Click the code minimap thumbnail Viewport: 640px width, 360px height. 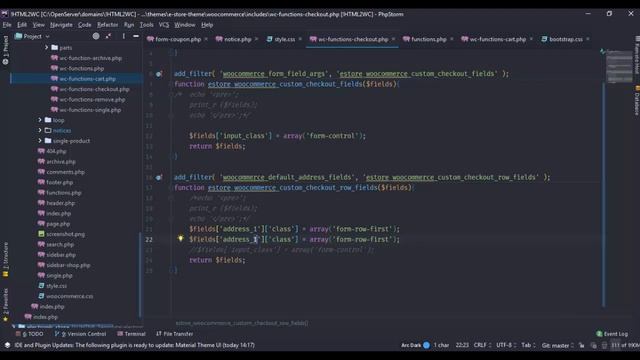pos(620,67)
